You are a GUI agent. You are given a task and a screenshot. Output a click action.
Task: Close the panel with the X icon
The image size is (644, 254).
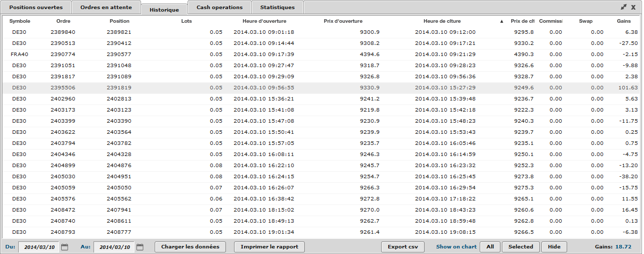tap(633, 7)
